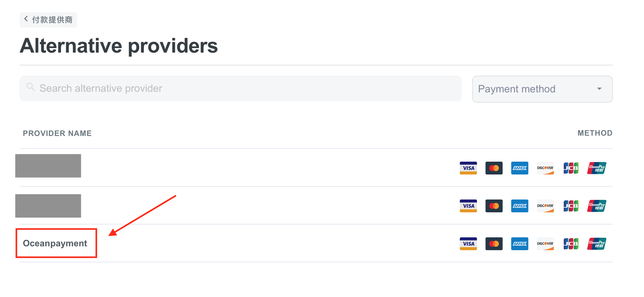The height and width of the screenshot is (297, 644).
Task: Click the PROVIDER NAME column header
Action: point(57,133)
